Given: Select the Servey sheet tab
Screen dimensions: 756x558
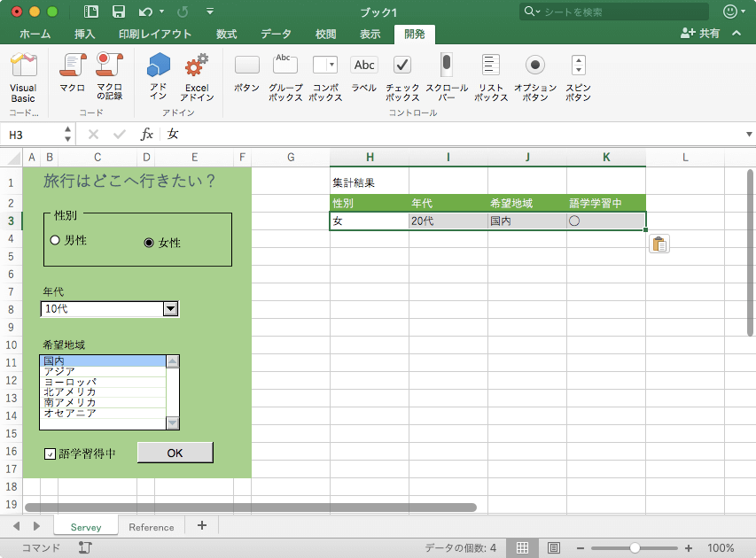Looking at the screenshot, I should pyautogui.click(x=86, y=527).
